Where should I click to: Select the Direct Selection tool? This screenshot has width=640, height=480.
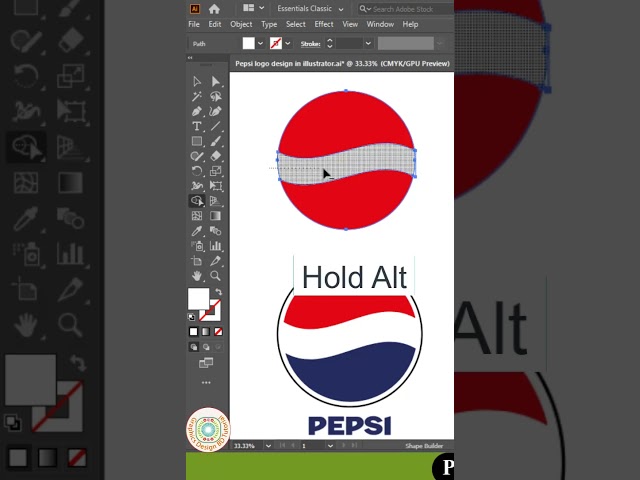pos(215,81)
